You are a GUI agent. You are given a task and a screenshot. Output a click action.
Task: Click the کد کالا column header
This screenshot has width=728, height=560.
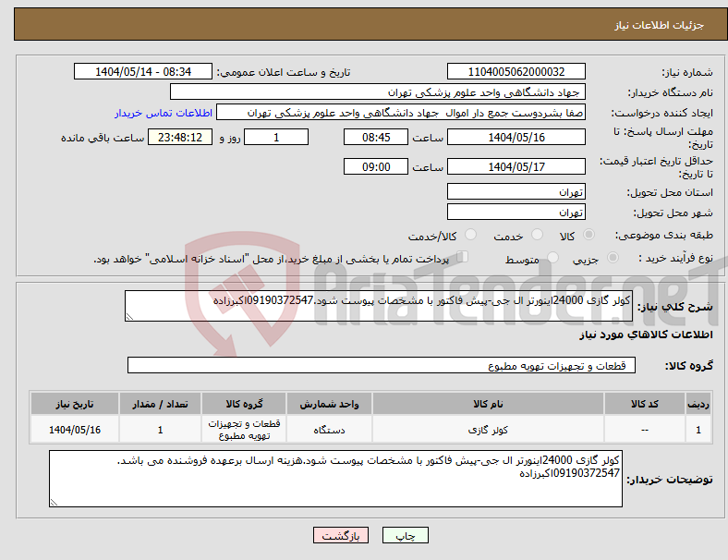coord(645,404)
